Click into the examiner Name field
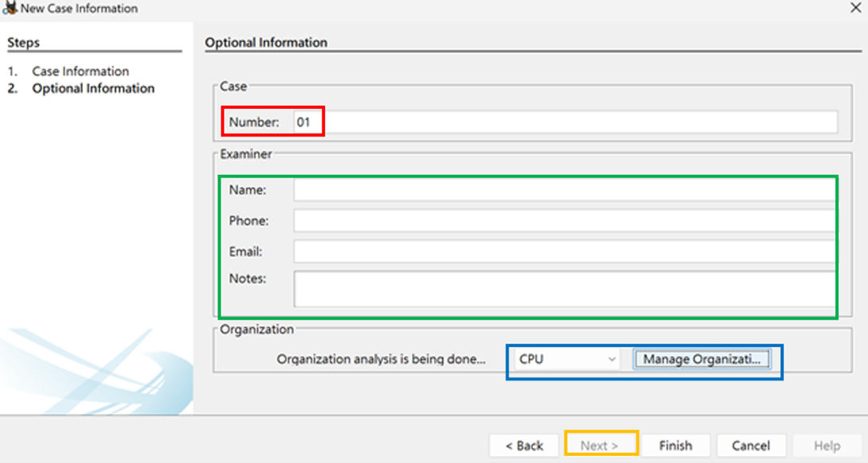The width and height of the screenshot is (868, 463). click(x=565, y=190)
